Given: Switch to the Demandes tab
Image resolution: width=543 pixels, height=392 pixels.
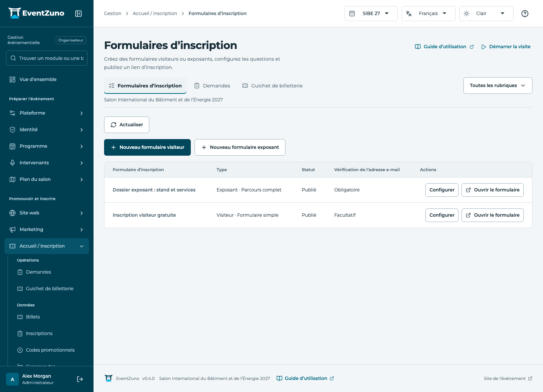Looking at the screenshot, I should click(x=212, y=86).
